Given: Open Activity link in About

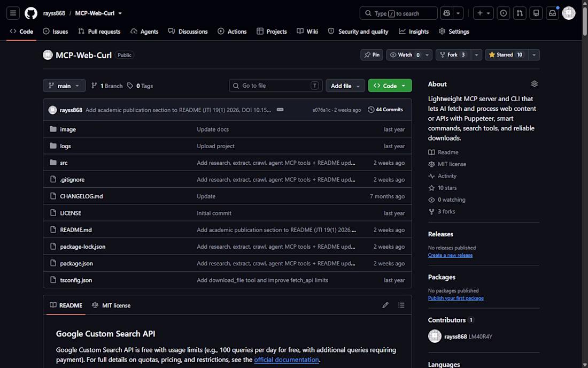Looking at the screenshot, I should click(443, 176).
